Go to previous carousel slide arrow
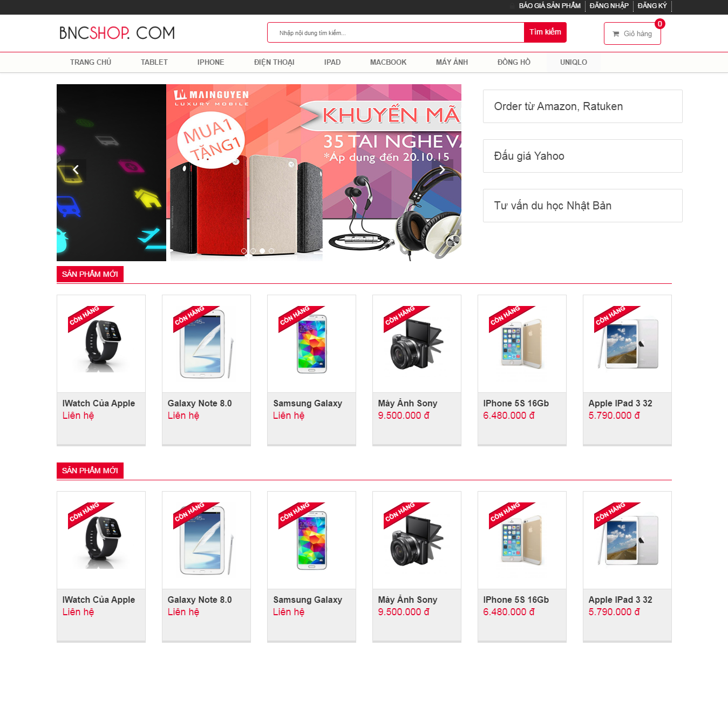728x728 pixels. pyautogui.click(x=76, y=169)
